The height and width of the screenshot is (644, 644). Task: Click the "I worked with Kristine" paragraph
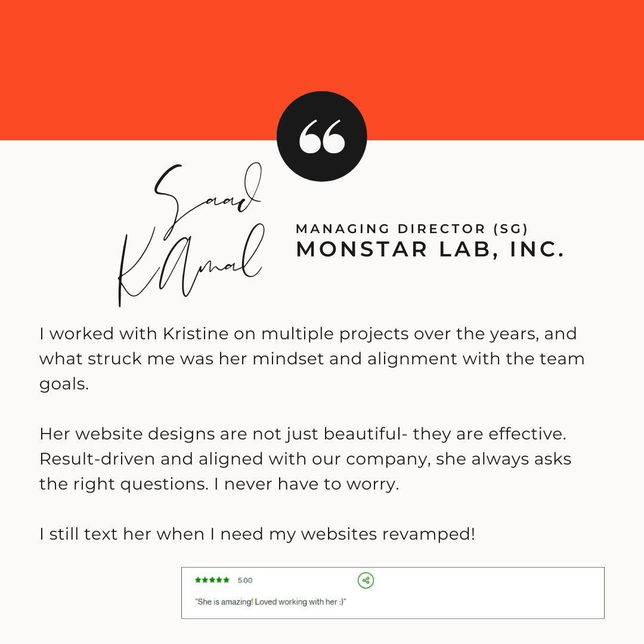(312, 358)
